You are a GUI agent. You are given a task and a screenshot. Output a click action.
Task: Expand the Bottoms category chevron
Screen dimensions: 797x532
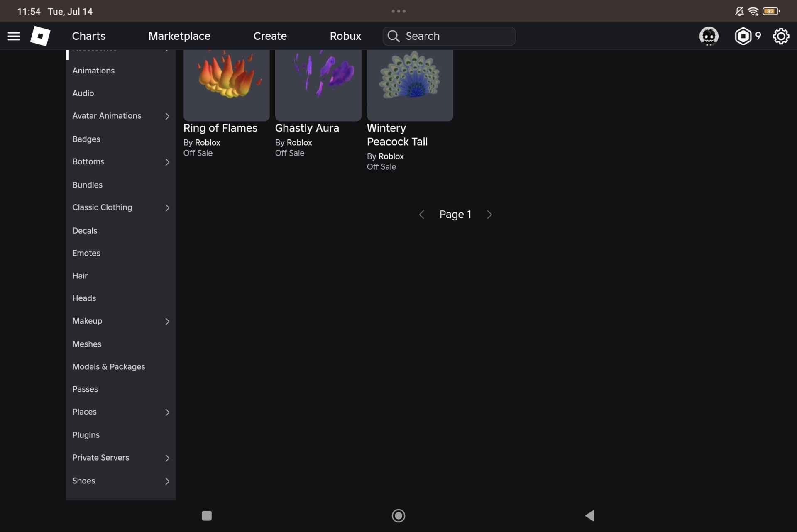167,162
